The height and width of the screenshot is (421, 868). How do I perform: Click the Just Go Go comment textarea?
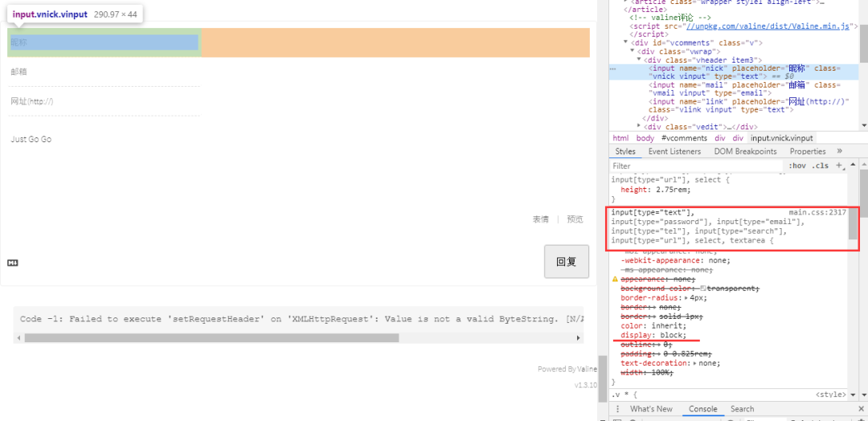[x=299, y=166]
